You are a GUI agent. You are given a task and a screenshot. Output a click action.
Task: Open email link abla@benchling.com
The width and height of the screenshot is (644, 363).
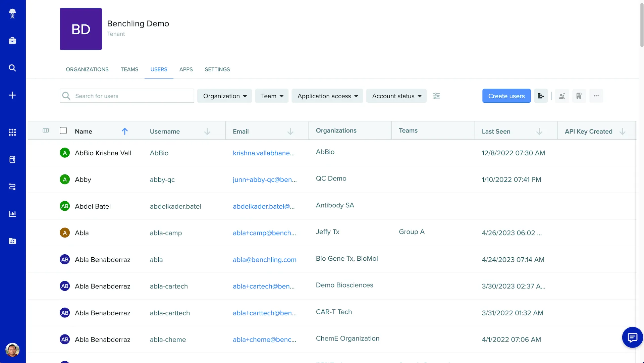tap(265, 260)
